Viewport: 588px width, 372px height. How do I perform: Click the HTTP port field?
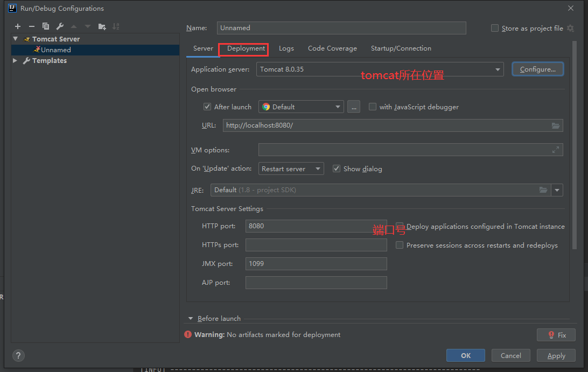point(316,226)
